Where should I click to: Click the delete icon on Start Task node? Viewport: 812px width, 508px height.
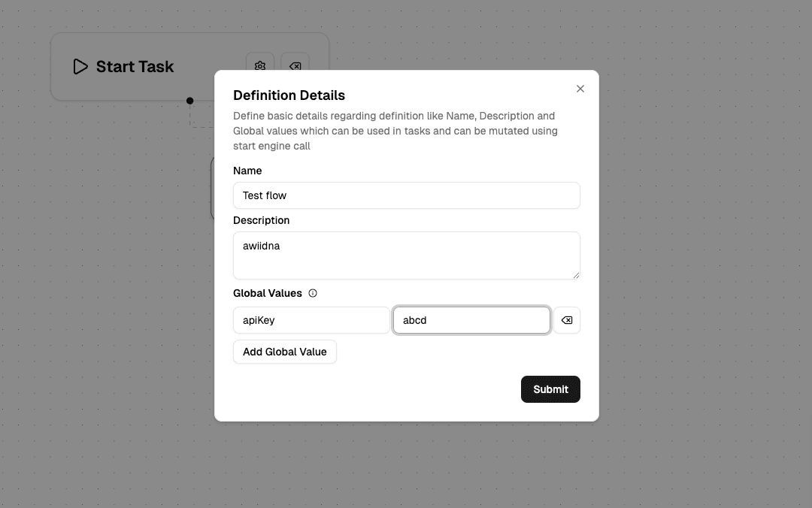(x=295, y=66)
